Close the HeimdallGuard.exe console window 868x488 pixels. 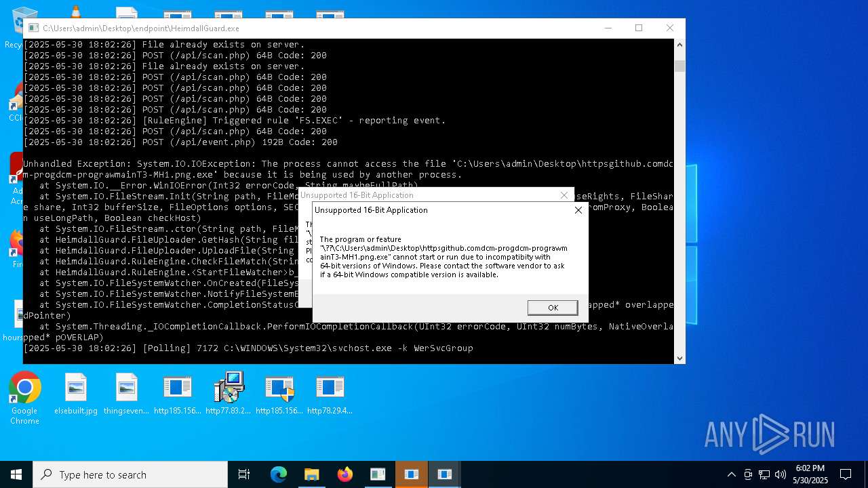670,28
